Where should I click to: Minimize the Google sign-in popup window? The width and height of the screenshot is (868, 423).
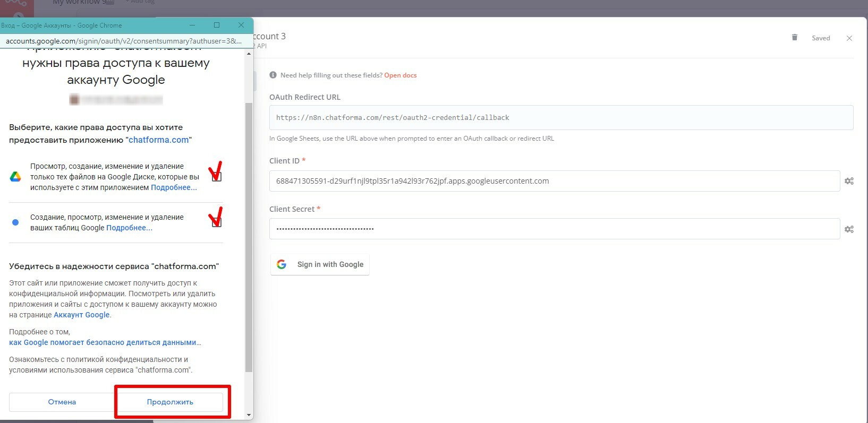pos(192,25)
